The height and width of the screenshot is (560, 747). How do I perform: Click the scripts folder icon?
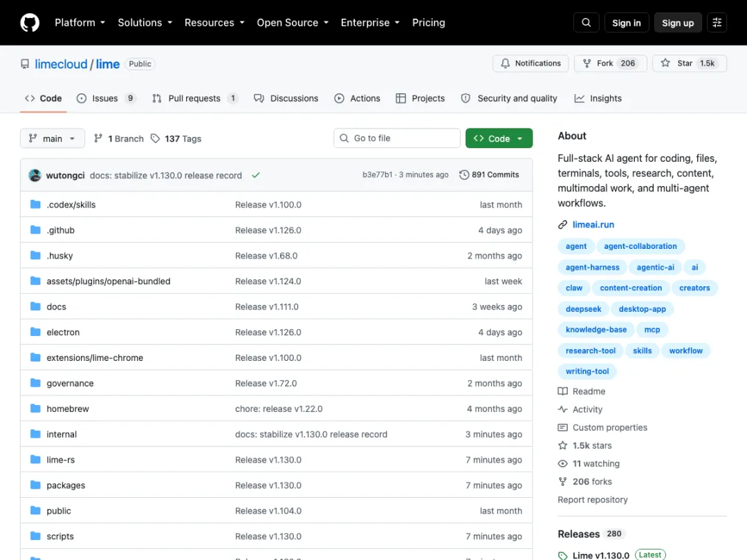click(x=35, y=536)
